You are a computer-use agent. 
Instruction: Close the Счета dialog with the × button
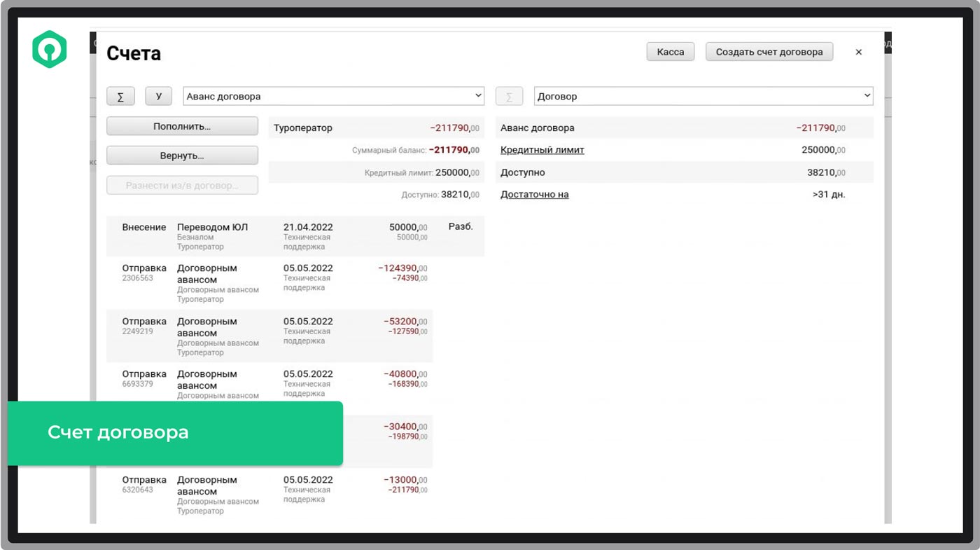tap(859, 51)
